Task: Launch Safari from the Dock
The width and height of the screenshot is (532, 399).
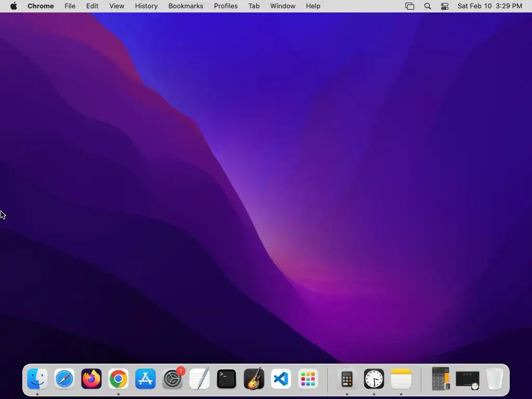Action: 64,379
